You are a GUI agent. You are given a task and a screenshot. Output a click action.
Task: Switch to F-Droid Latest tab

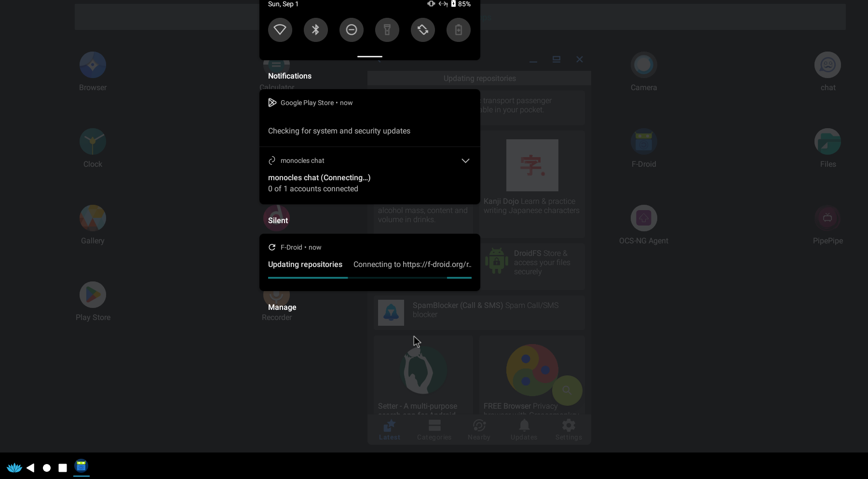(x=390, y=430)
